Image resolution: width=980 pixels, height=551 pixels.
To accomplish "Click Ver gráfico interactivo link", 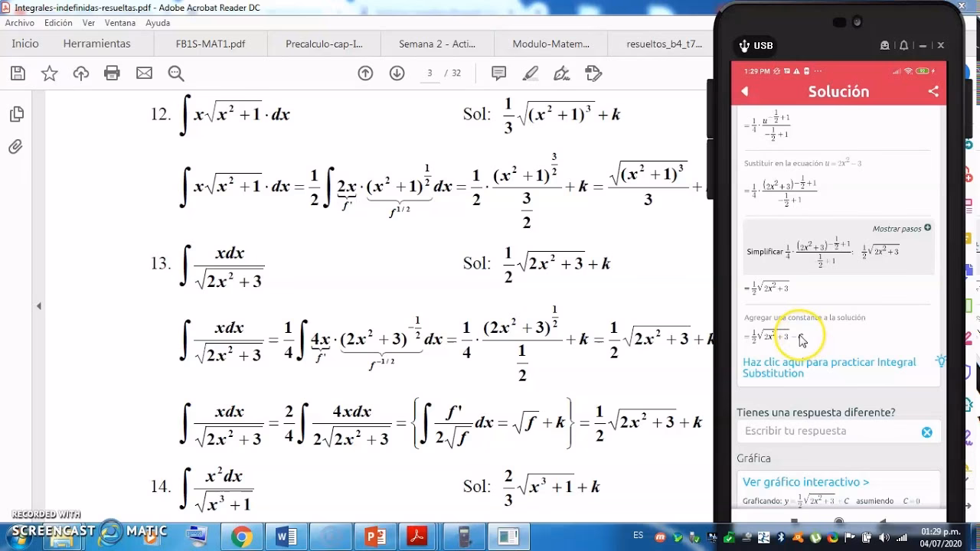I will (x=805, y=482).
